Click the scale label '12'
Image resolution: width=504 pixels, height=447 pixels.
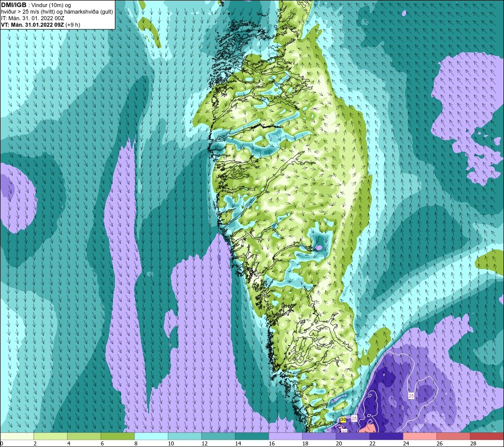point(205,444)
